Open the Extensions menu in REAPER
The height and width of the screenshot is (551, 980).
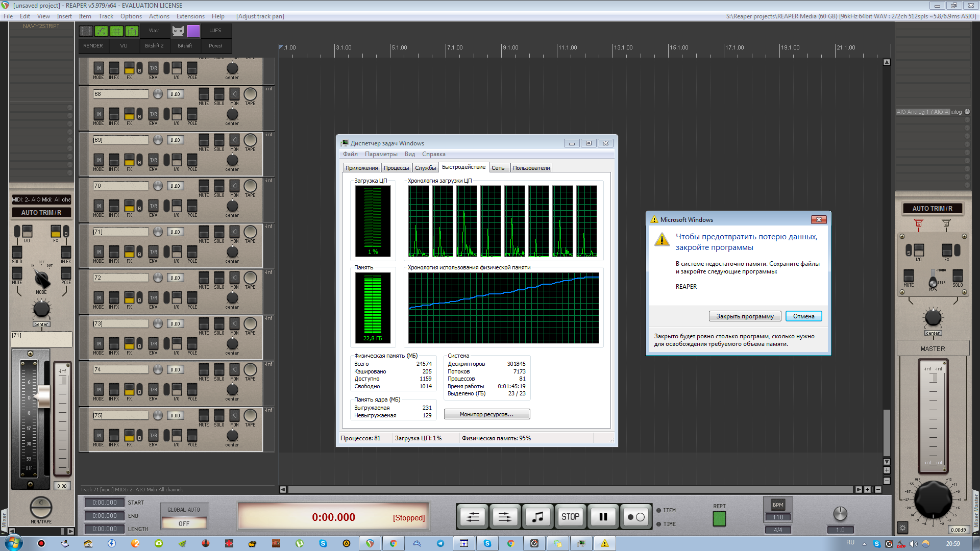(190, 16)
